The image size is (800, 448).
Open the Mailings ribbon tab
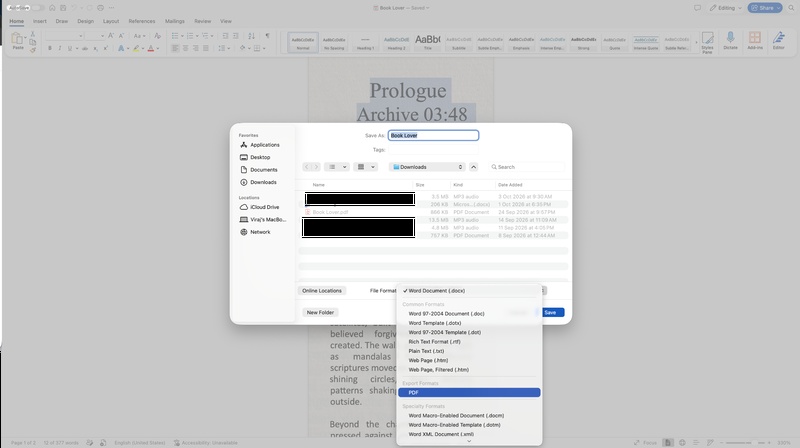point(174,21)
